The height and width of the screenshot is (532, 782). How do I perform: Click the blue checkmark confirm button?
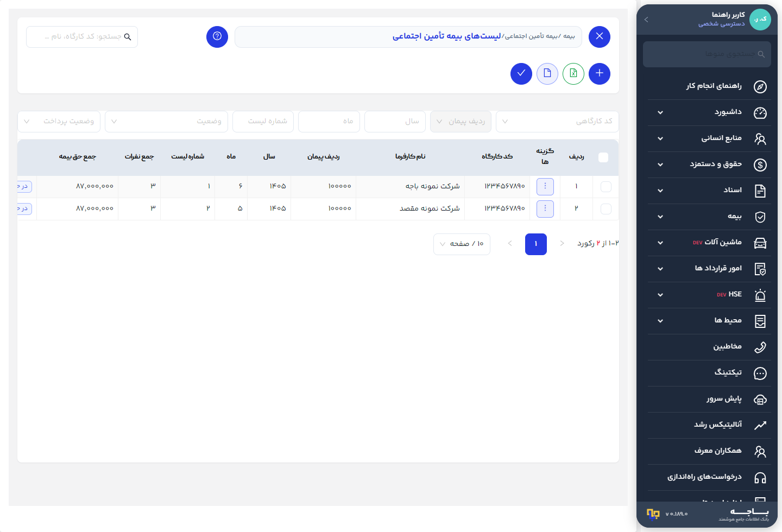click(x=521, y=74)
